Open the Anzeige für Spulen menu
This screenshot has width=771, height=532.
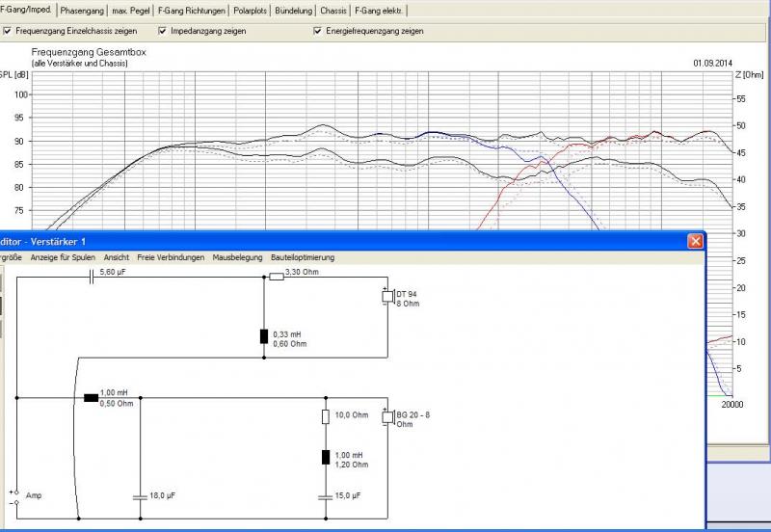[x=63, y=257]
